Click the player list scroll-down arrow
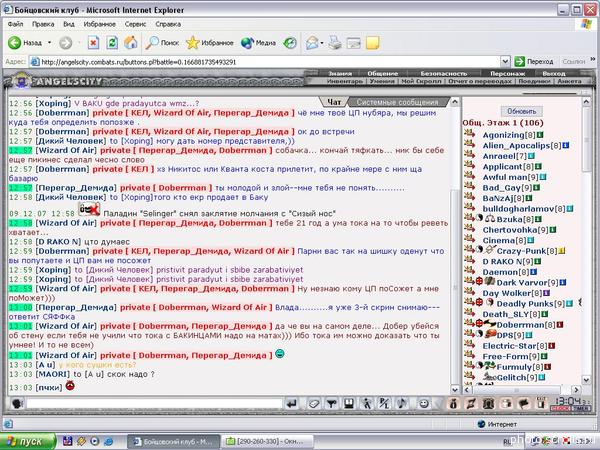 (x=586, y=380)
